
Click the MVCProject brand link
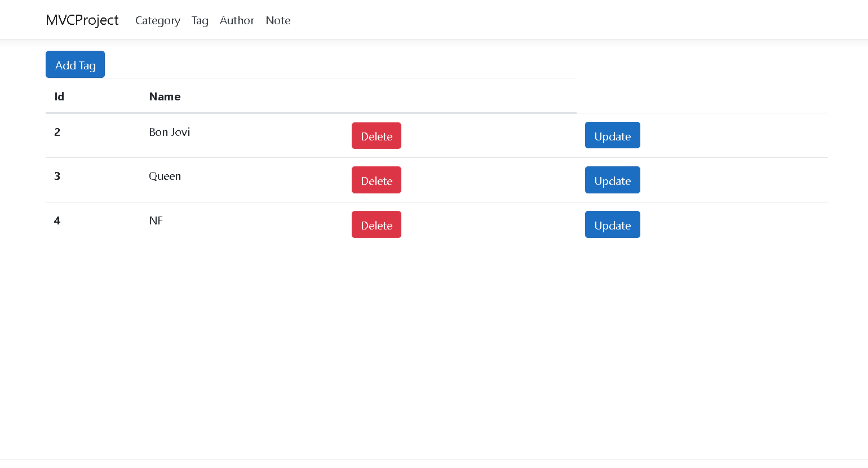82,20
